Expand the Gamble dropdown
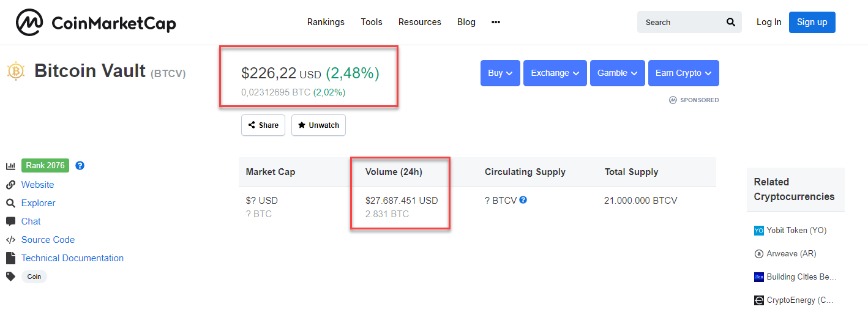868x312 pixels. pos(618,73)
